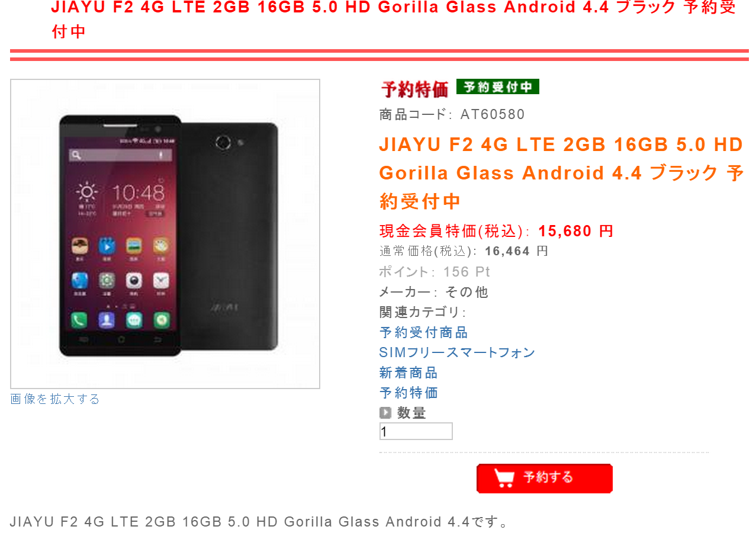Viewport: 756px width, 536px height.
Task: Click the red page heading JIAYU F2 title
Action: point(394,19)
